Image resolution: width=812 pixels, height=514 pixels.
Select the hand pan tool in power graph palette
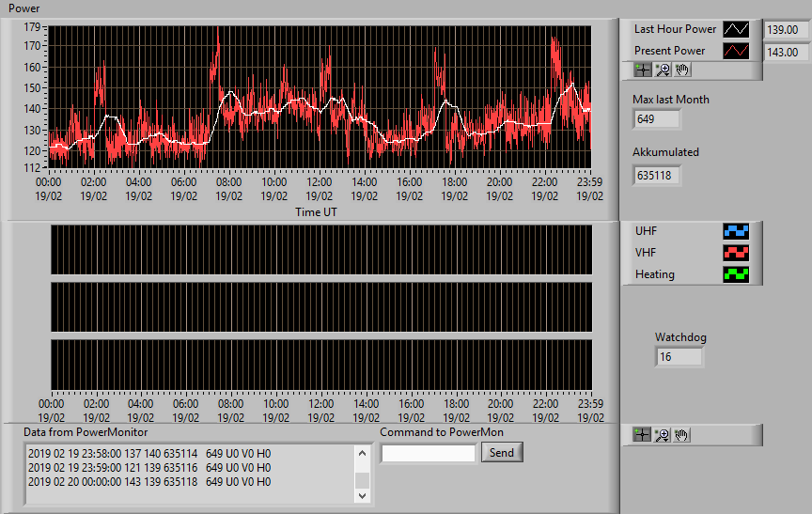[x=682, y=70]
